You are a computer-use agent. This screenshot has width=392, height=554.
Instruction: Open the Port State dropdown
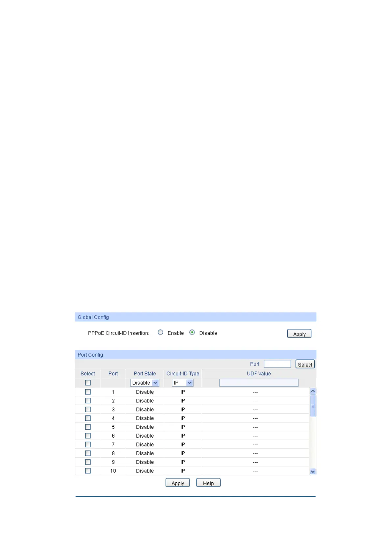[x=145, y=383]
